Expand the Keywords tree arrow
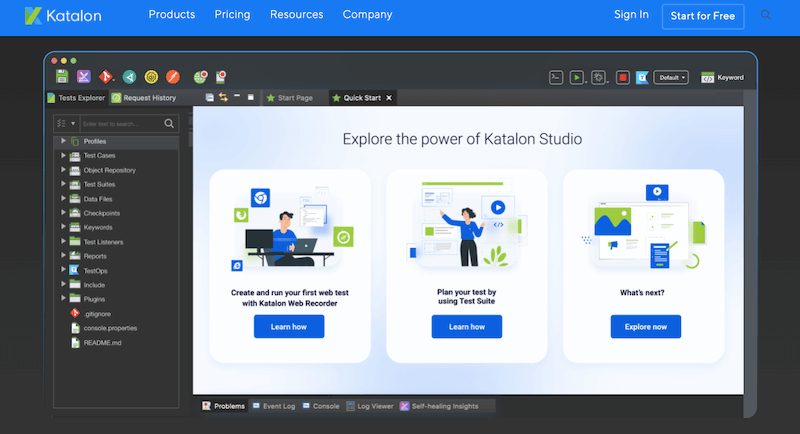The height and width of the screenshot is (434, 800). (63, 227)
